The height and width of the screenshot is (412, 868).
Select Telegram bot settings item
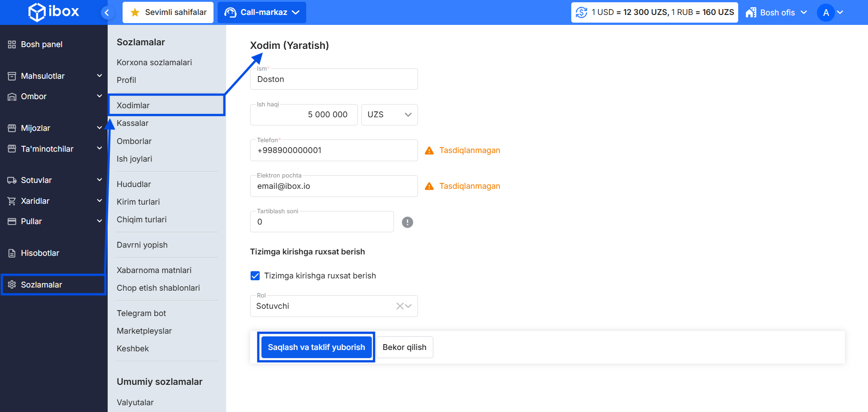(x=141, y=313)
